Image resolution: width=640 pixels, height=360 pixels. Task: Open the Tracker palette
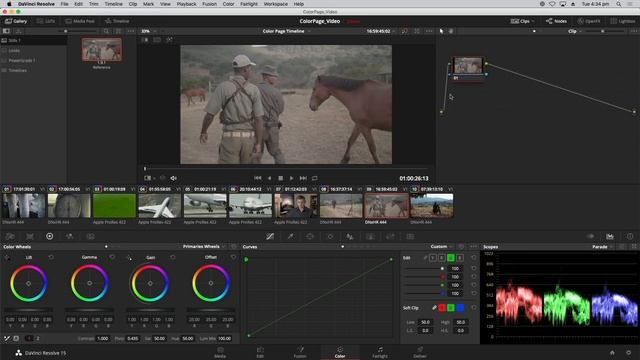[330, 236]
